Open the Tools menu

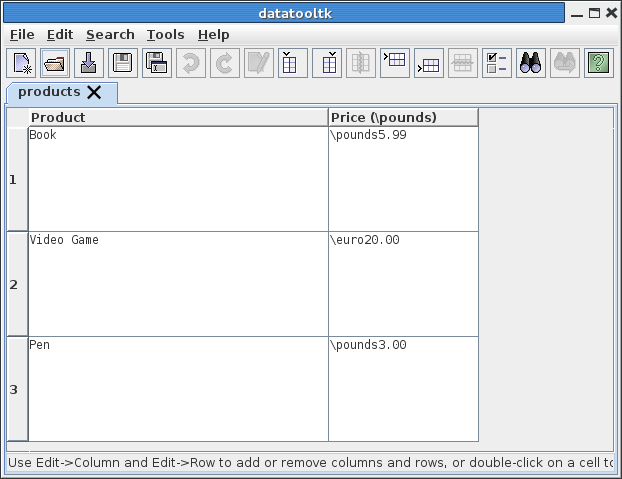(x=165, y=34)
